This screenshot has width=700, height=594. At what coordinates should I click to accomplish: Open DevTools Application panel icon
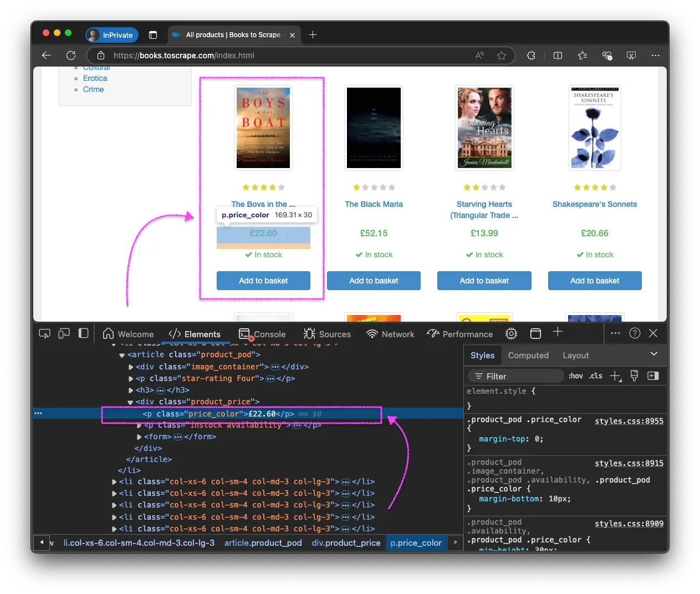535,334
